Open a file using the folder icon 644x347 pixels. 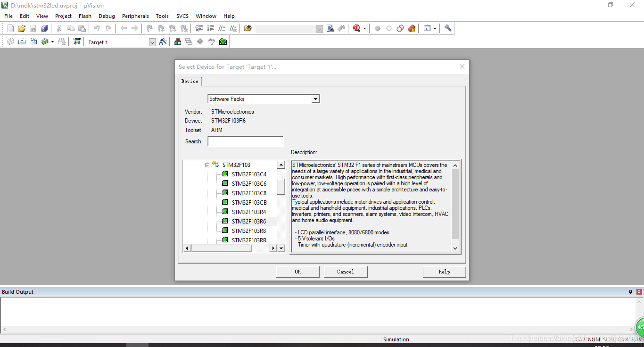(22, 28)
